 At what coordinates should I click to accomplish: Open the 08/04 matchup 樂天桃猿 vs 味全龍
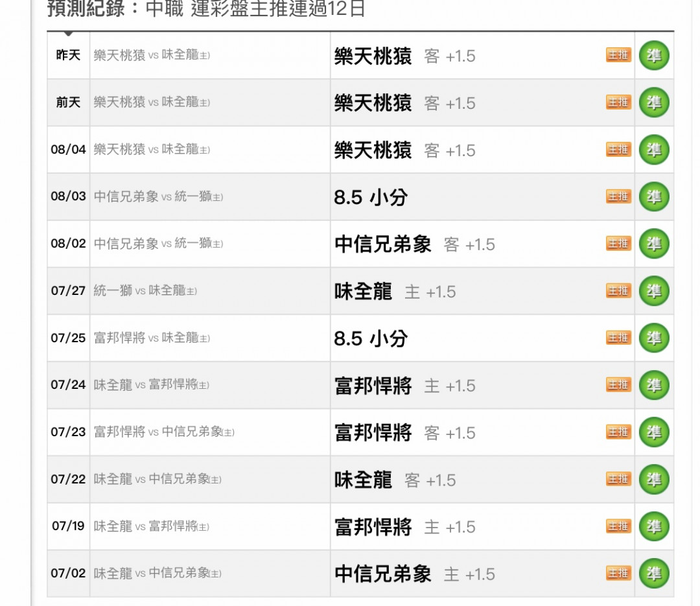point(152,149)
